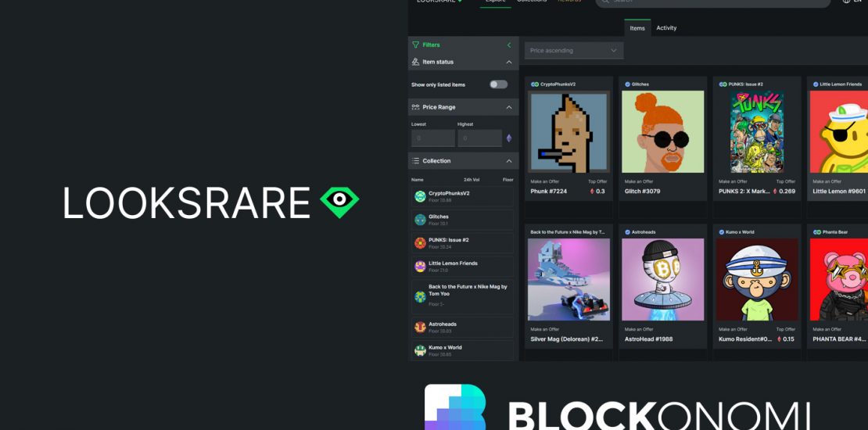The image size is (868, 430).
Task: Click the Lowest price input field
Action: coord(433,138)
